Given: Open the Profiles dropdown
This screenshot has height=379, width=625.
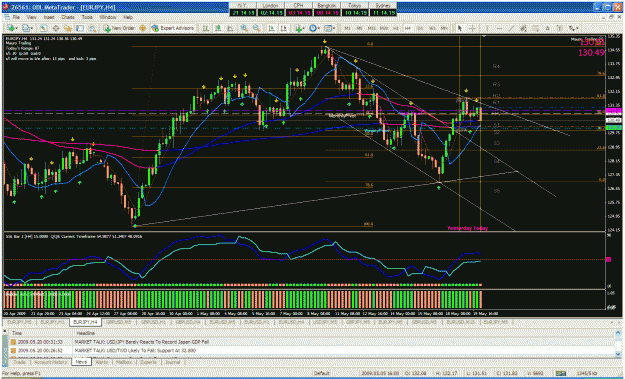Looking at the screenshot, I should [28, 28].
